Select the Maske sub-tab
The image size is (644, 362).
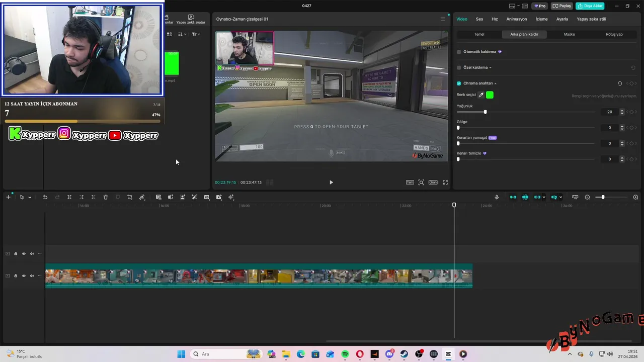point(570,34)
